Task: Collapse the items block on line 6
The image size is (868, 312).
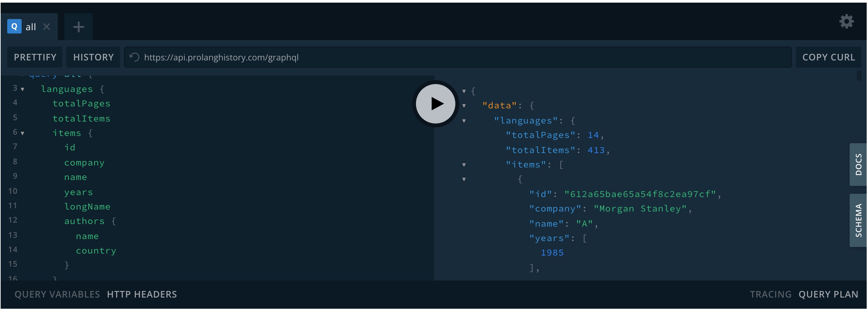Action: point(23,133)
